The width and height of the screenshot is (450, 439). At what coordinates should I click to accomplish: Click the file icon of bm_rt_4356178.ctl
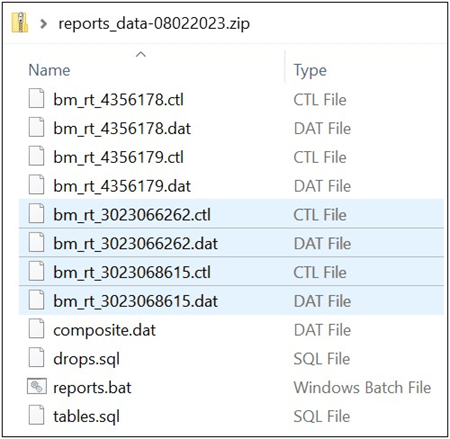coord(36,98)
